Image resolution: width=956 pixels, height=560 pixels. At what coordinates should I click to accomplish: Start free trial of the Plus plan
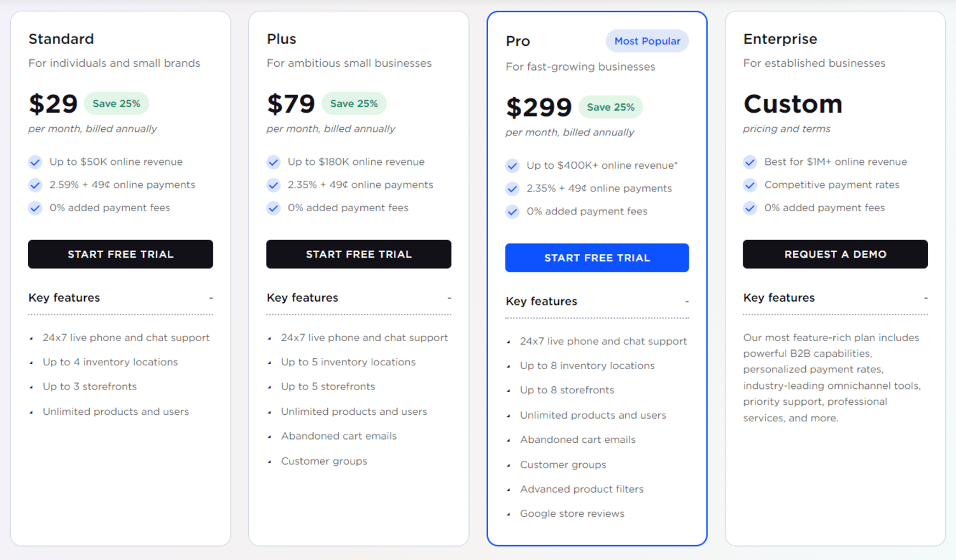click(358, 254)
